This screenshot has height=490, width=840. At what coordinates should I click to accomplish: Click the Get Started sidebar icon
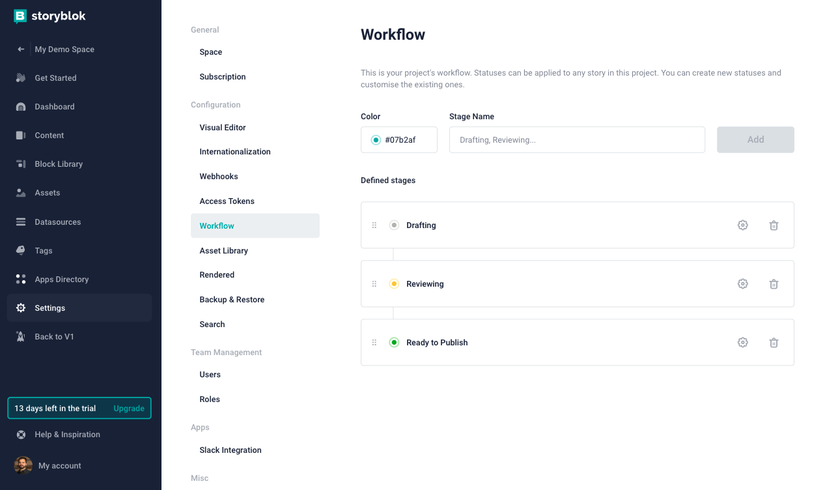click(x=21, y=78)
